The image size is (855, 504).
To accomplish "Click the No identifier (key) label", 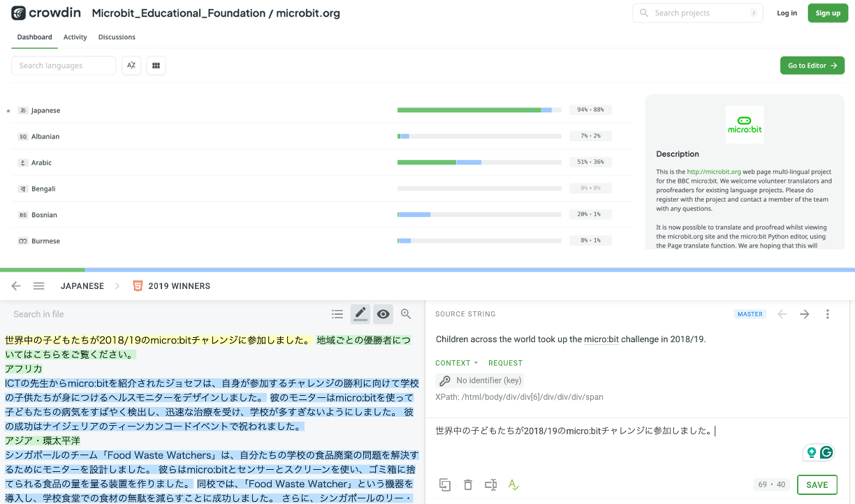I will click(489, 380).
